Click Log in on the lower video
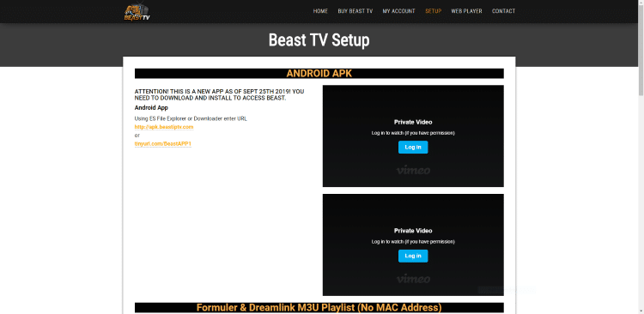The height and width of the screenshot is (314, 644). point(413,256)
